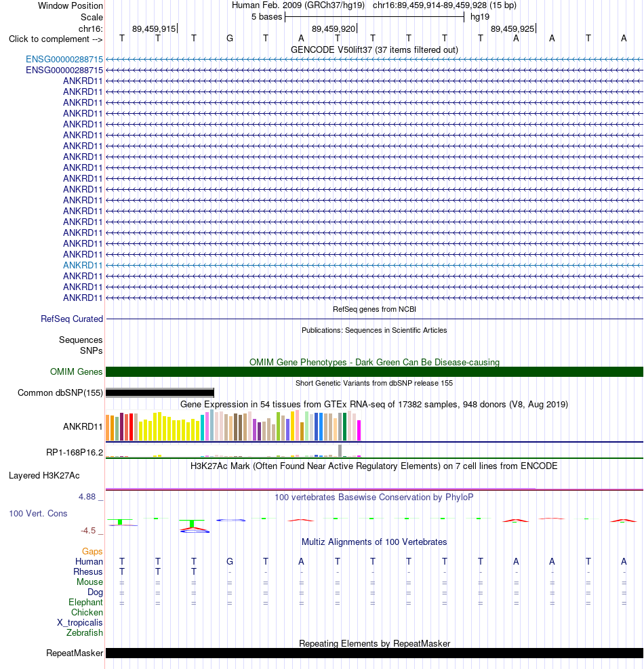This screenshot has height=669, width=644.
Task: Select the black dbSNP variant item
Action: tap(159, 392)
